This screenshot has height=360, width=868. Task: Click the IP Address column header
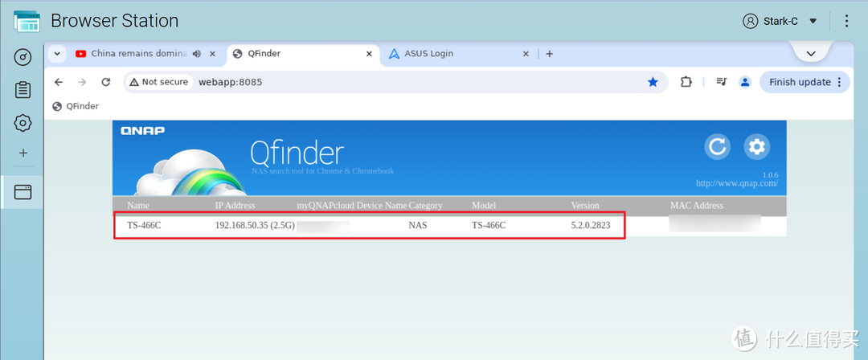pyautogui.click(x=235, y=206)
